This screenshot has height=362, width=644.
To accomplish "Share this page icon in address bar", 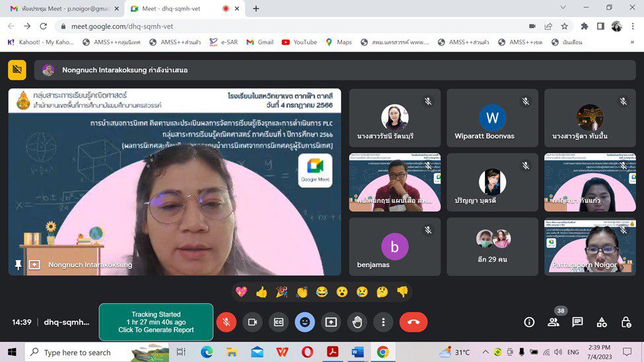I will pos(548,26).
